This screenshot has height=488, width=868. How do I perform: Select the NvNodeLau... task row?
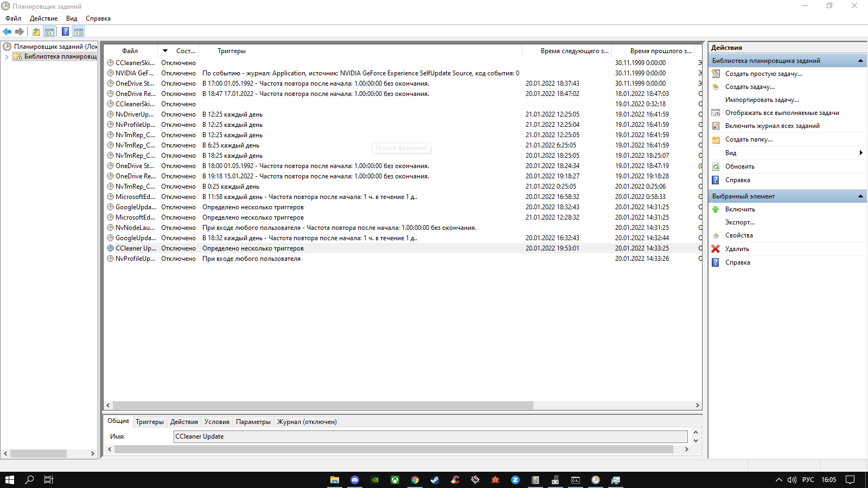(401, 228)
